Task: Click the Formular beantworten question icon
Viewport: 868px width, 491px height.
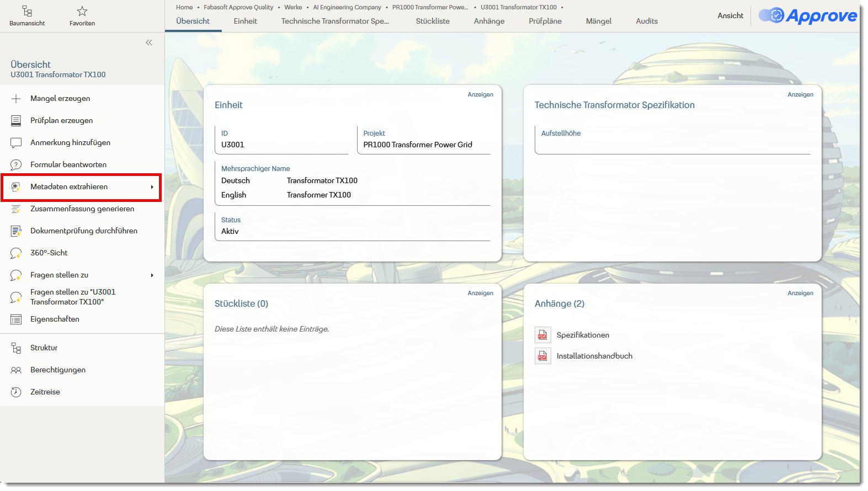Action: [x=16, y=165]
